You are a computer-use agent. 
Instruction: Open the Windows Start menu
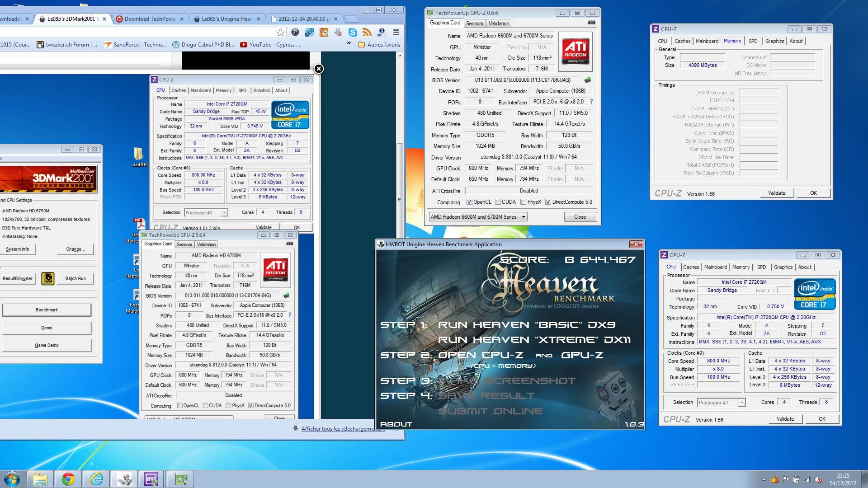tap(12, 479)
